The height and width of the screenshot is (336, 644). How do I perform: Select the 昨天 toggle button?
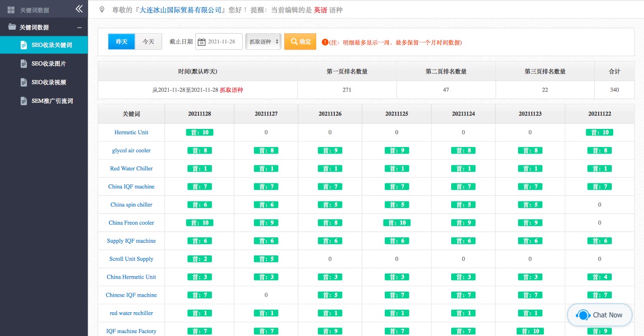[121, 41]
